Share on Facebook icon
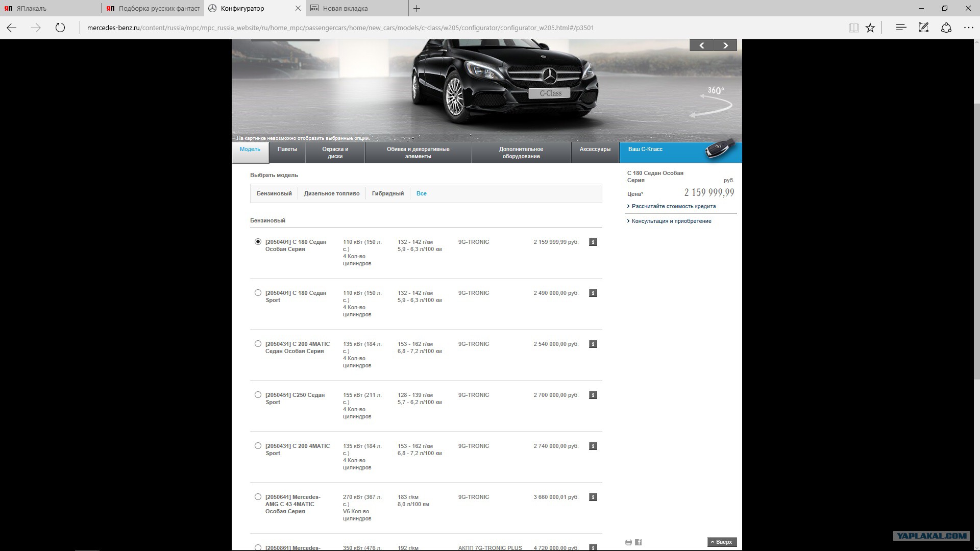Image resolution: width=980 pixels, height=551 pixels. tap(638, 542)
